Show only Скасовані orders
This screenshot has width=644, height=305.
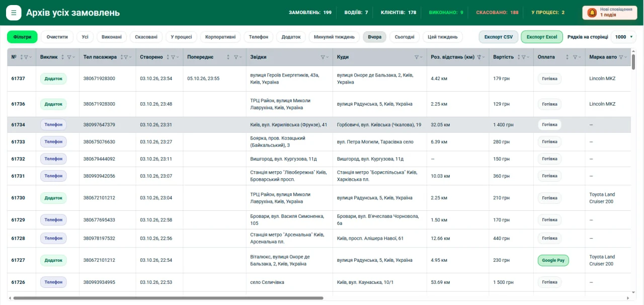pyautogui.click(x=146, y=37)
